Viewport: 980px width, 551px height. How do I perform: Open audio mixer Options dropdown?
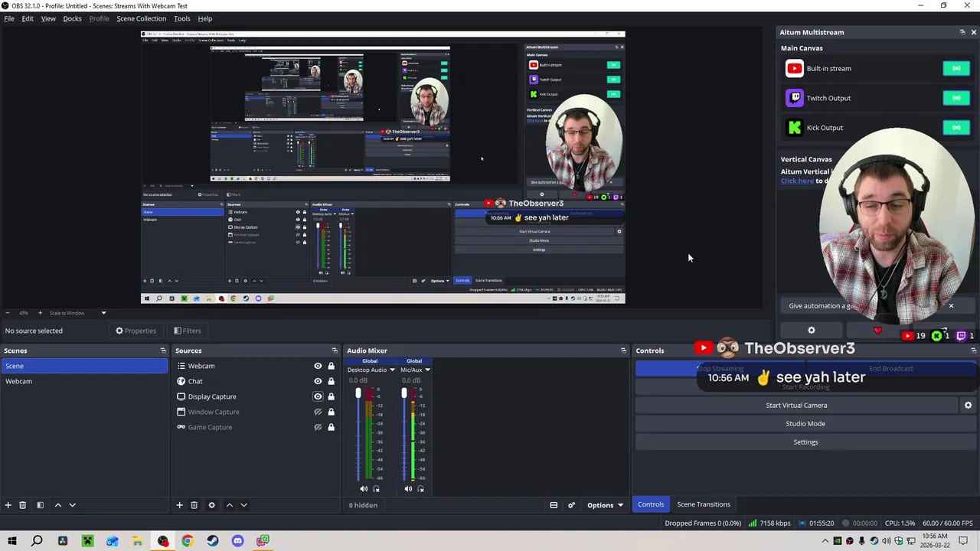tap(605, 505)
